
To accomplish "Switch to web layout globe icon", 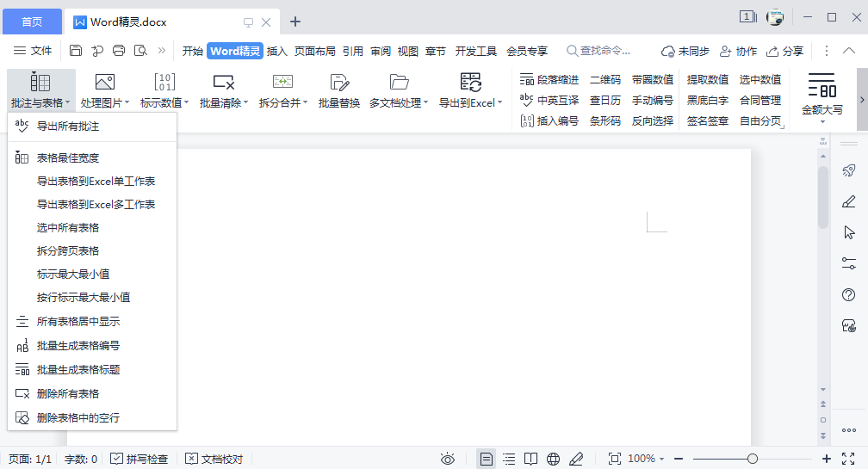I will (553, 459).
